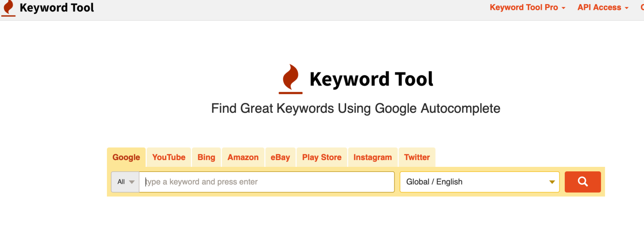Open the All filter dropdown arrow
The image size is (644, 229).
pos(131,182)
